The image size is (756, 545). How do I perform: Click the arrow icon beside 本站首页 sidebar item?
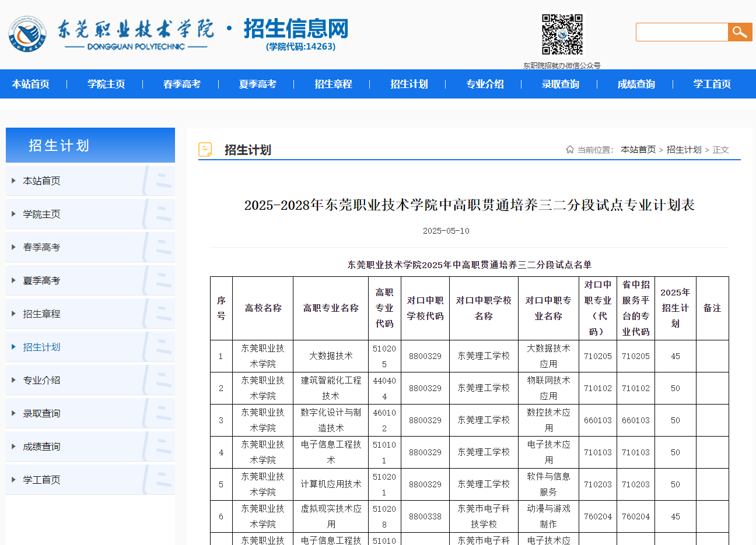tap(14, 180)
